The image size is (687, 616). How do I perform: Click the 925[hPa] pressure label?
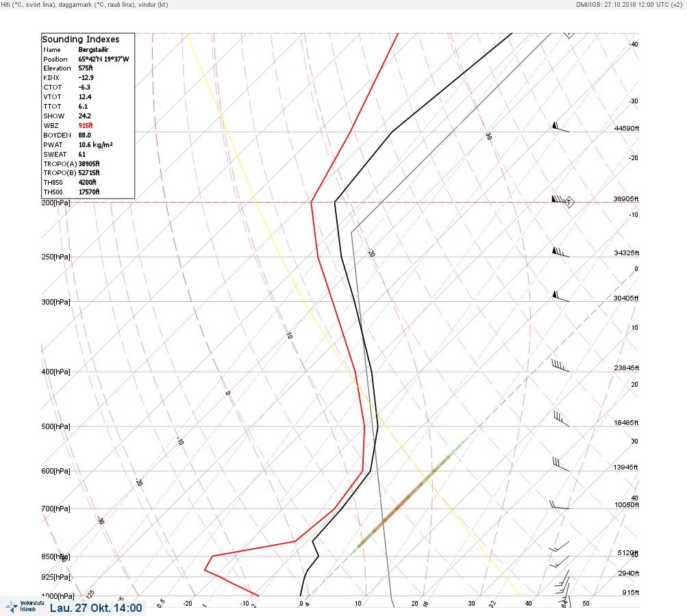[x=55, y=577]
